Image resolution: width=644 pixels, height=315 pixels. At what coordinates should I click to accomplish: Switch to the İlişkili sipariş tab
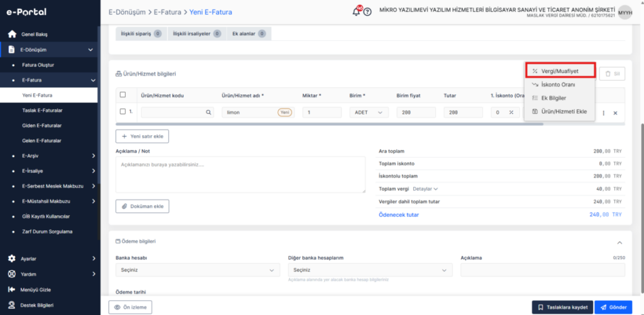(142, 34)
